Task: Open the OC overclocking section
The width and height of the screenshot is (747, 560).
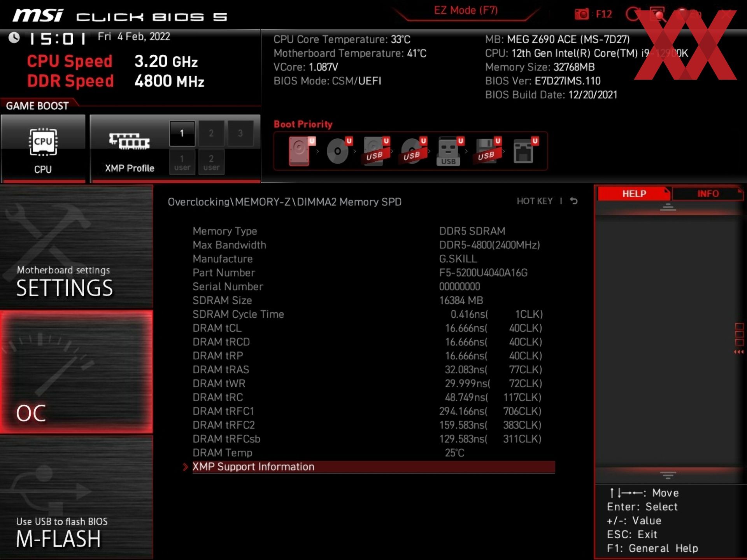Action: 76,372
